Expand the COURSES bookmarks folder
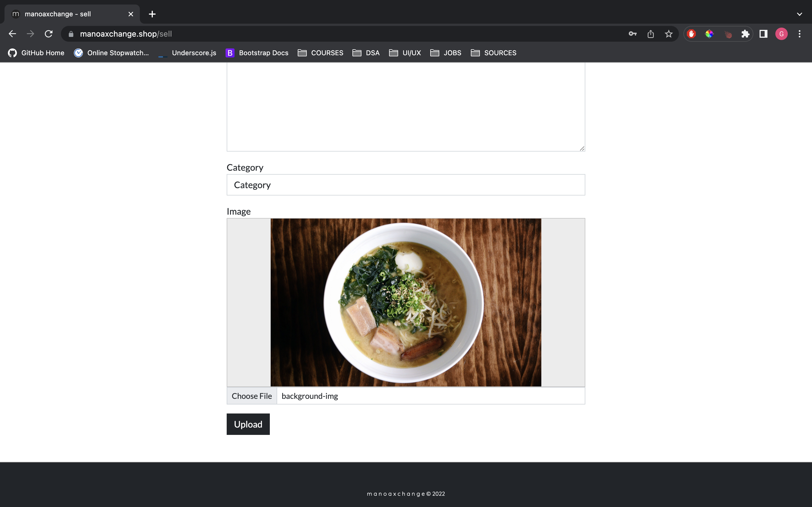812x507 pixels. [320, 53]
